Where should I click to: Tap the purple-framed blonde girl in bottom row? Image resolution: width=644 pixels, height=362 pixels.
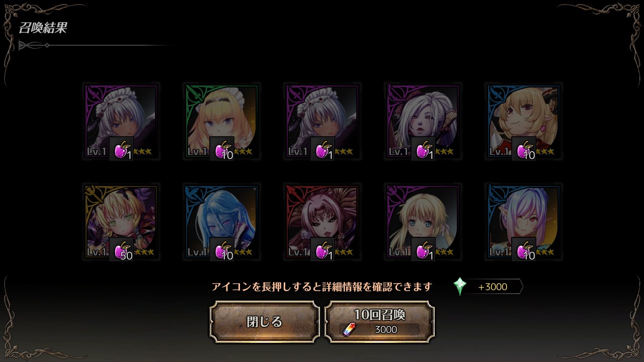coord(423,222)
